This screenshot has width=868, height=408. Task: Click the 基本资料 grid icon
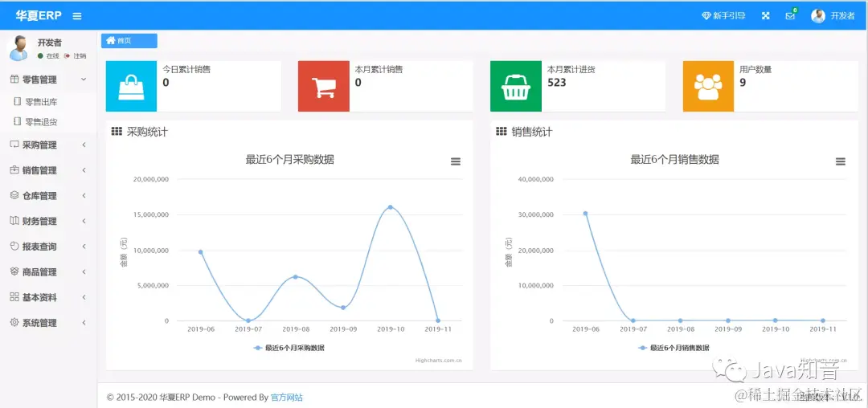15,297
